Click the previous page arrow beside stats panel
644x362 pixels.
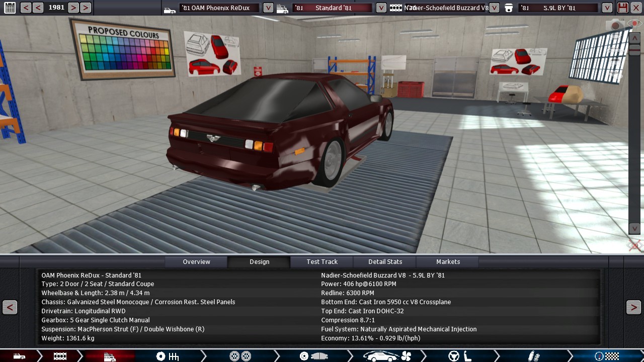click(x=10, y=307)
